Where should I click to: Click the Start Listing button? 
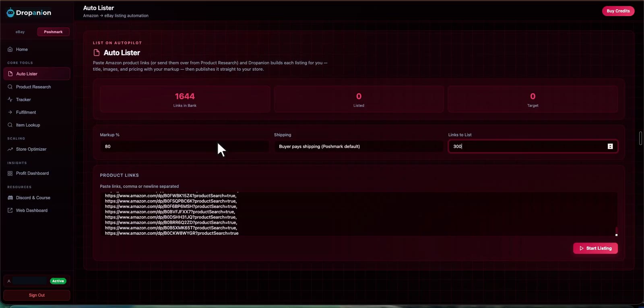point(595,248)
